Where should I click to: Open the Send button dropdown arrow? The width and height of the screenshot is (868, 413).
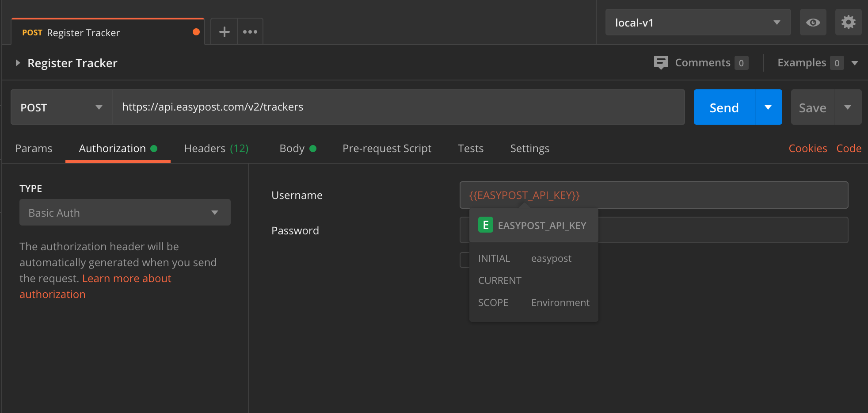click(769, 107)
